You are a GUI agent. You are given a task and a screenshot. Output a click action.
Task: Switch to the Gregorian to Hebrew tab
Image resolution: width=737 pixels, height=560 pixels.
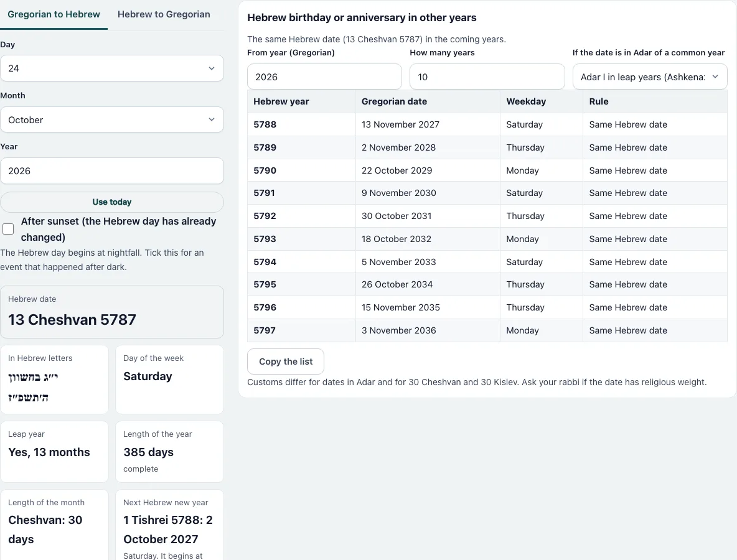[x=54, y=14]
